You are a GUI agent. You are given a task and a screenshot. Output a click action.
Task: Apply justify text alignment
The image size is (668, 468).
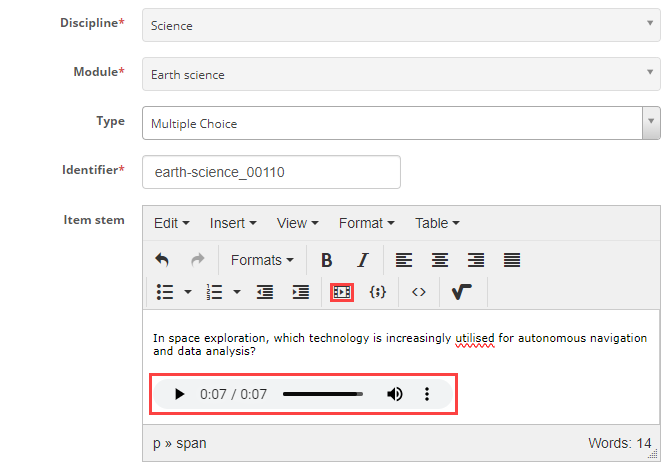point(512,260)
